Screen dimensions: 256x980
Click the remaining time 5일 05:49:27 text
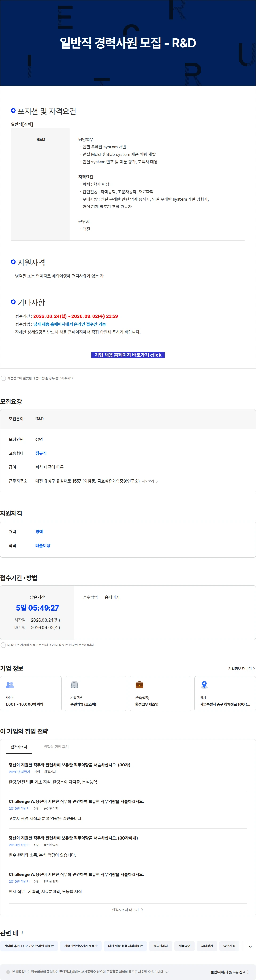click(x=37, y=608)
